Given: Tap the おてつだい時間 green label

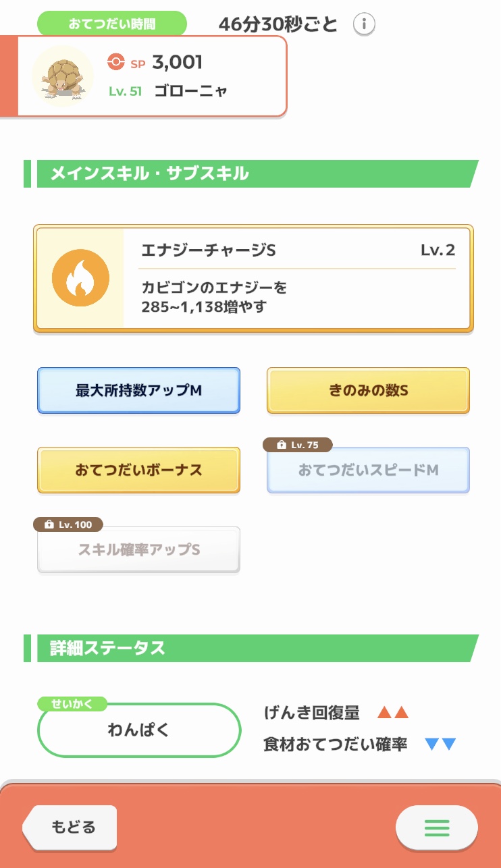Looking at the screenshot, I should [111, 24].
